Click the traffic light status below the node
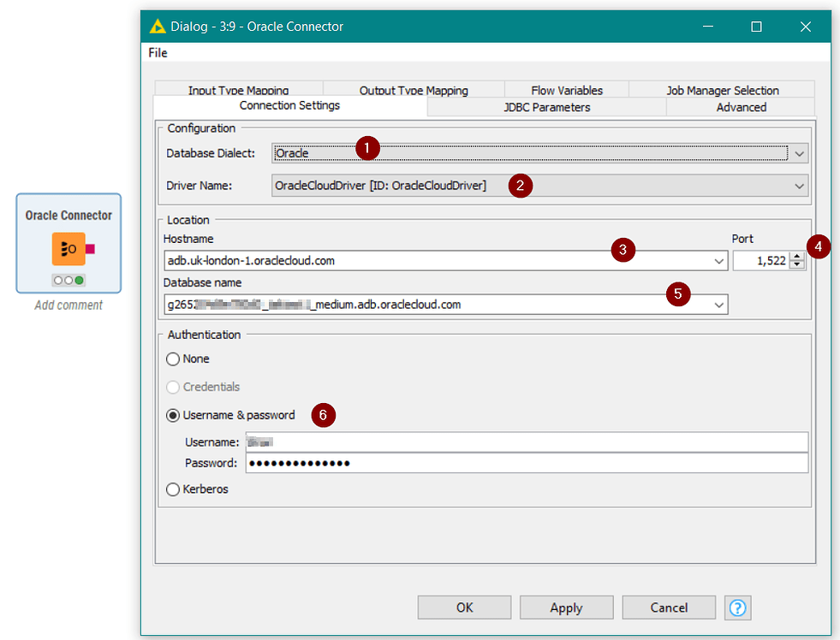 pyautogui.click(x=69, y=280)
